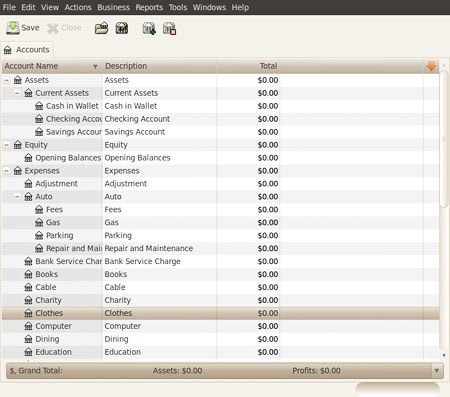Open the File menu

pyautogui.click(x=9, y=7)
